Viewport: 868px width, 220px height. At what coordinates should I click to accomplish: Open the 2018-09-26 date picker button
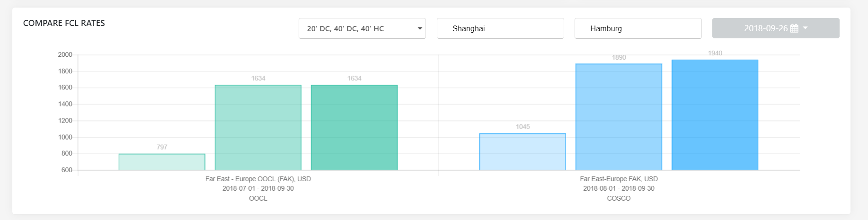point(776,28)
